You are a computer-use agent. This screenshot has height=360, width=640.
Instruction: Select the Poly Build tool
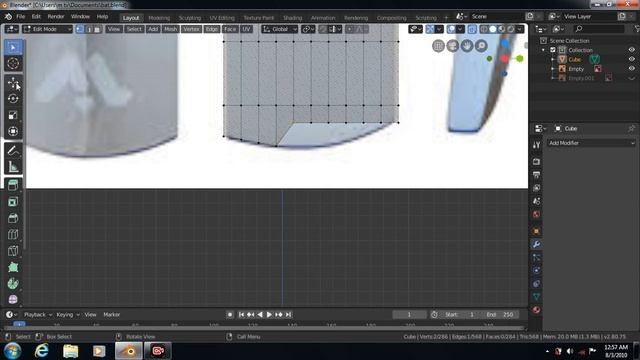coord(13,267)
